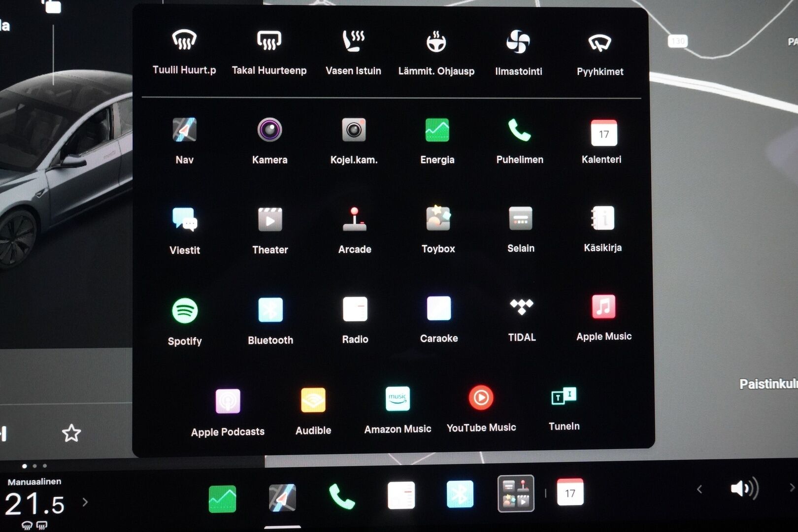798x532 pixels.
Task: Launch Spotify
Action: click(x=185, y=322)
